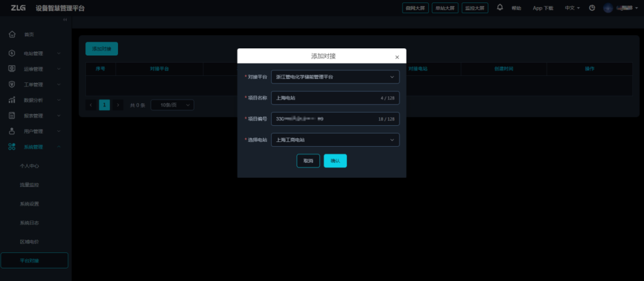Open the 选择电站 dropdown
The height and width of the screenshot is (281, 644).
tap(335, 140)
